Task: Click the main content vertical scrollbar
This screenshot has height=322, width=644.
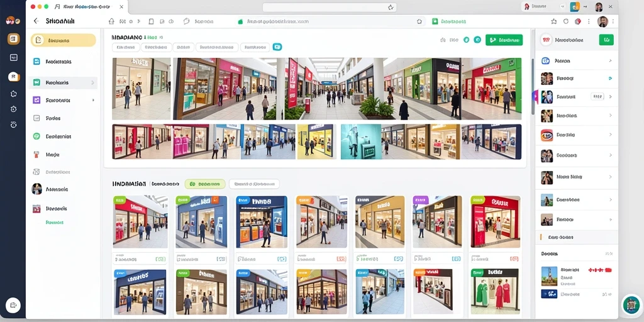Action: (533, 86)
